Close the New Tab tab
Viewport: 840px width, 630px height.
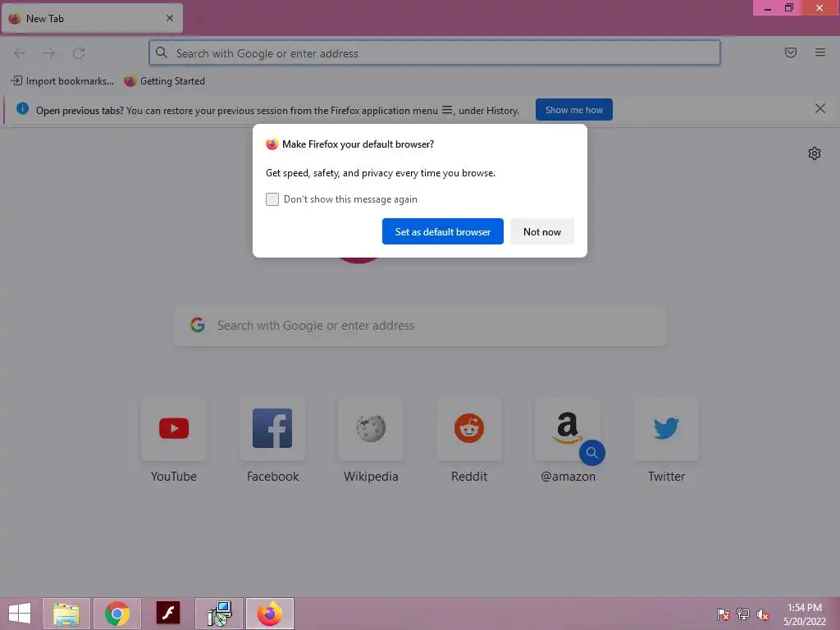(x=170, y=18)
